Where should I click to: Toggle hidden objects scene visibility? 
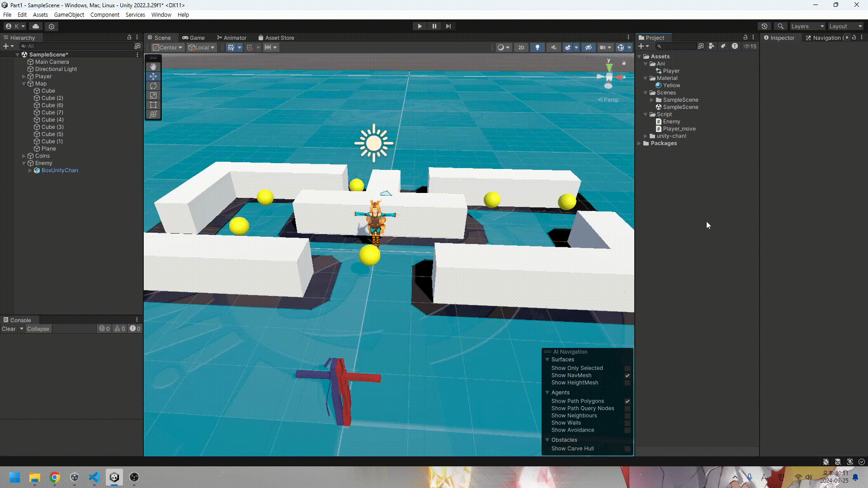point(588,47)
